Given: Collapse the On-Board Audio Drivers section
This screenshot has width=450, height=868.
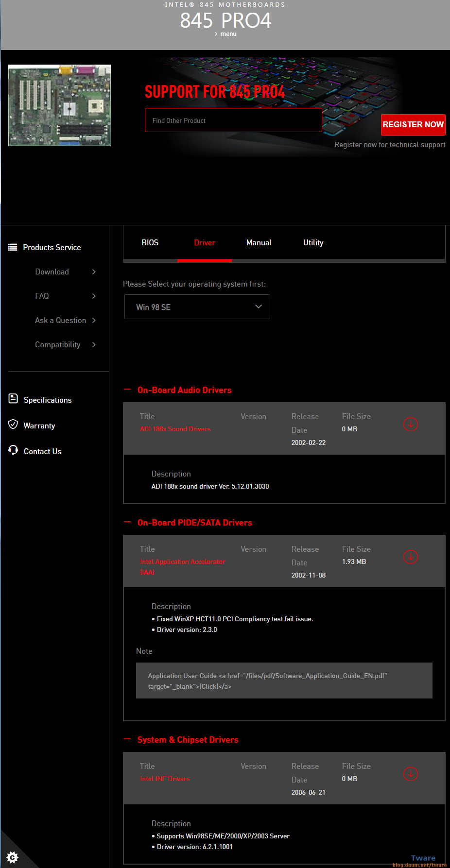Looking at the screenshot, I should (127, 390).
